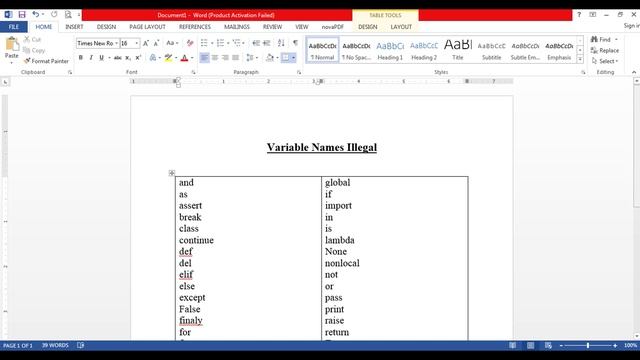Apply subscript formatting
The image size is (640, 360).
pos(128,58)
